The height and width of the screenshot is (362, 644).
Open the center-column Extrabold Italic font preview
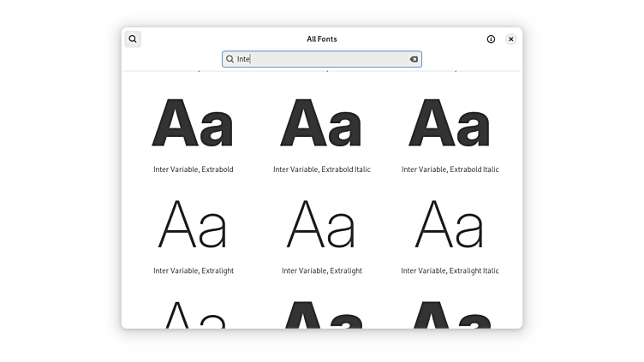(321, 123)
